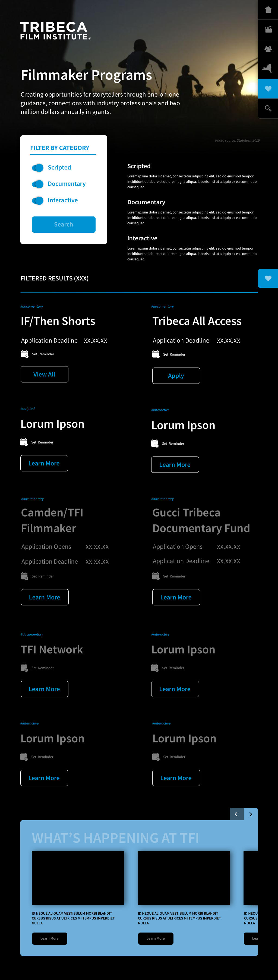This screenshot has height=980, width=278.
Task: Click Learn More under Gucci Tribeca Documentary Fund
Action: coord(176,597)
